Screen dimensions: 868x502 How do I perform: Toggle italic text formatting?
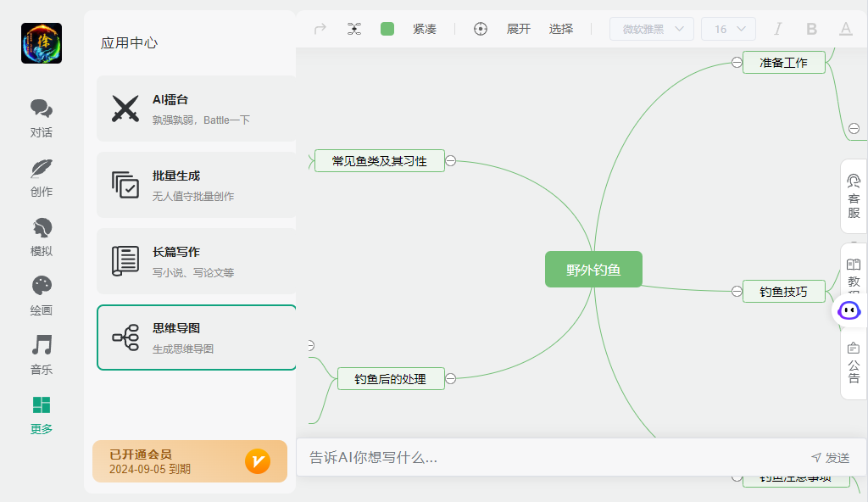tap(777, 29)
